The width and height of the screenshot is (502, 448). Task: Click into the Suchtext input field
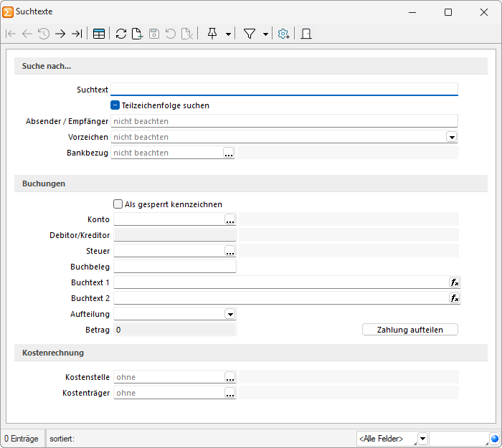(x=284, y=90)
